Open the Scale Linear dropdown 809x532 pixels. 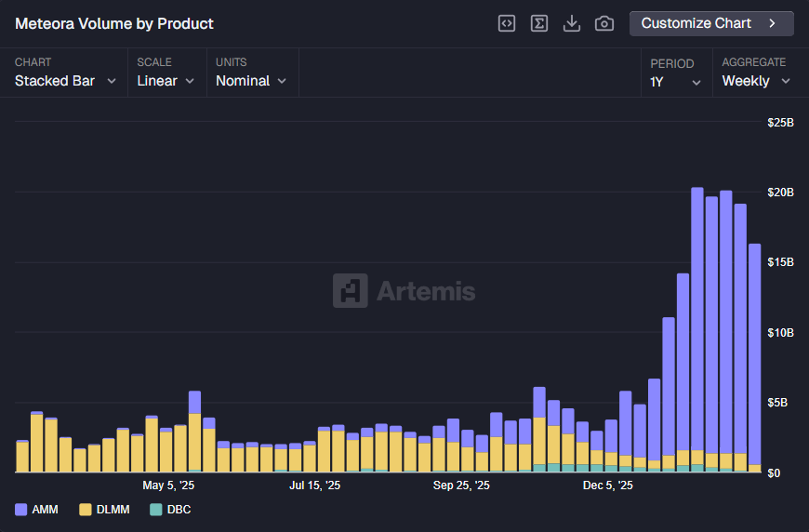pos(166,81)
